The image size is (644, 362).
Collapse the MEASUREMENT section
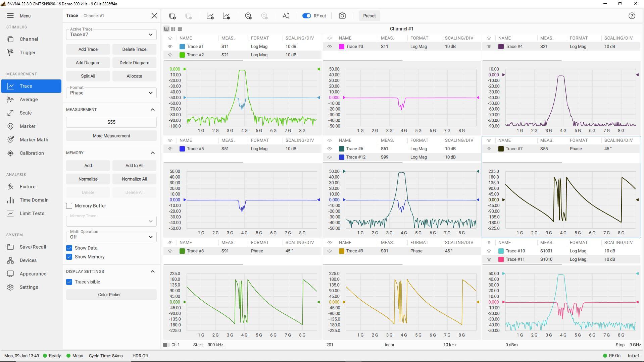coord(153,109)
